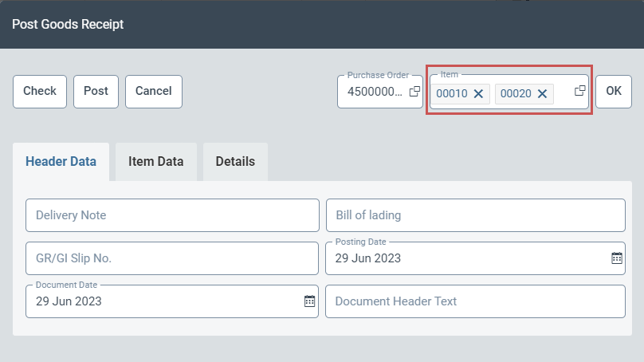Screen dimensions: 644x362
Task: Select the 00020 item token
Action: click(516, 94)
